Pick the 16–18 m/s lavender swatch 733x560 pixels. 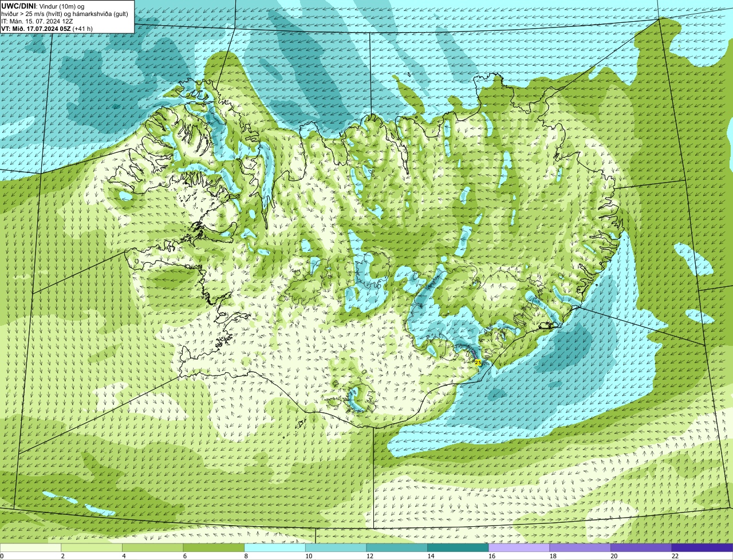[519, 547]
